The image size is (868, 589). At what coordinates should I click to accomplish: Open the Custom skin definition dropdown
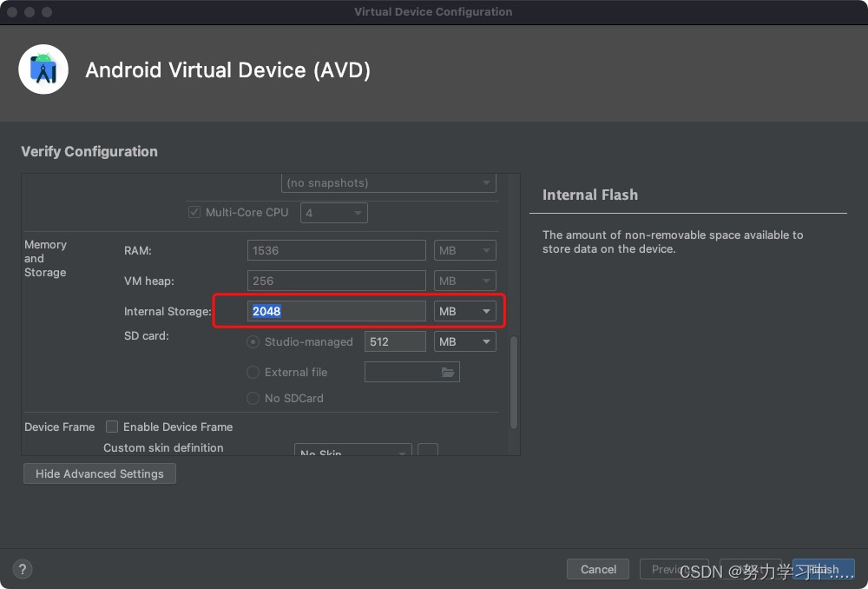point(353,450)
